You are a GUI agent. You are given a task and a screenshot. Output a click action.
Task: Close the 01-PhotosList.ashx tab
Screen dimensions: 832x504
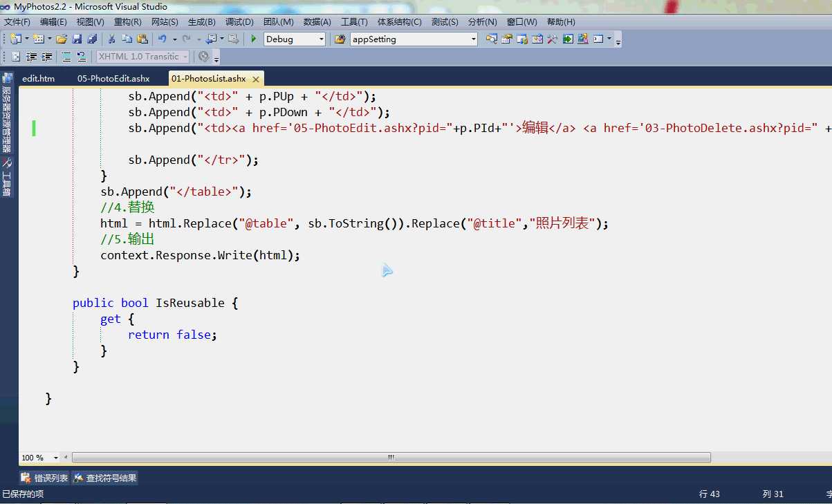[256, 80]
